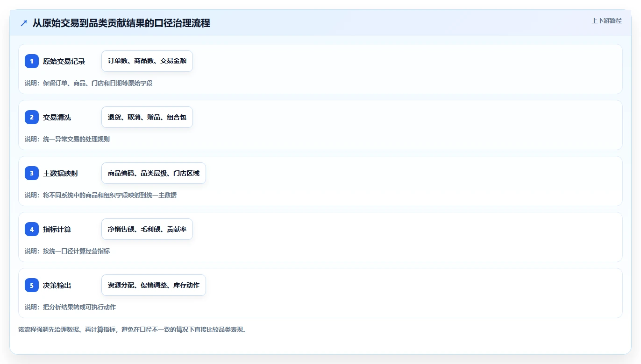Viewport: 641px width, 364px height.
Task: Select the 资源分配、促销调整、库存动作 chip
Action: (x=154, y=285)
